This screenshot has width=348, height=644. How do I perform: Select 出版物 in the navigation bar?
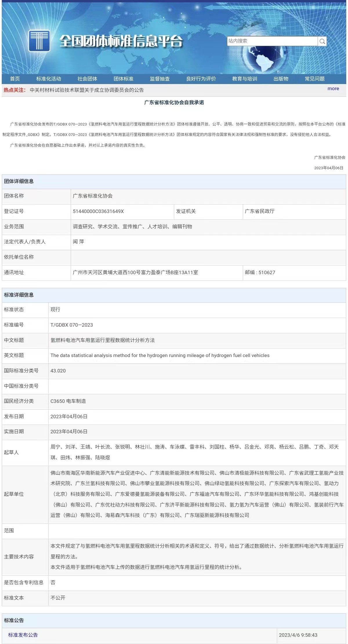281,79
